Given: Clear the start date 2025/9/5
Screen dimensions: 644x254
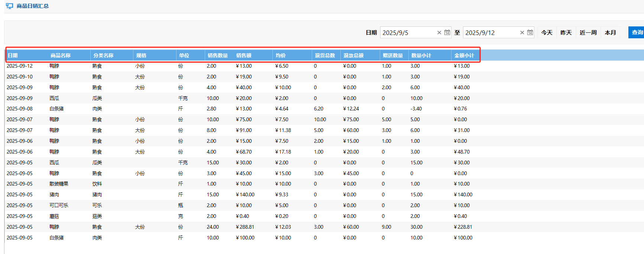Looking at the screenshot, I should coord(439,33).
